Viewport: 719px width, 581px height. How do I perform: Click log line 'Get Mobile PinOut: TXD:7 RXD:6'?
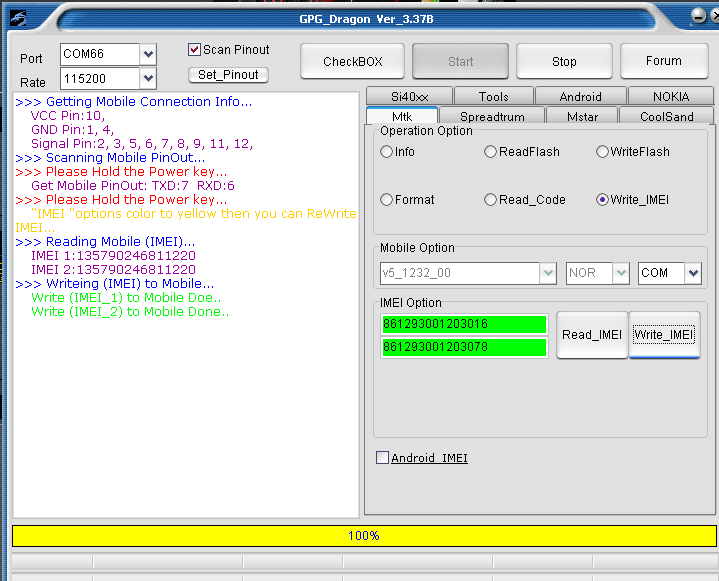[133, 186]
